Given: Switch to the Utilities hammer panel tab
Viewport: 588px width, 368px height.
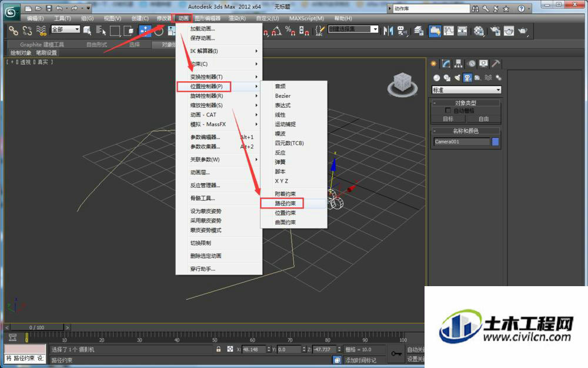Looking at the screenshot, I should pos(496,64).
